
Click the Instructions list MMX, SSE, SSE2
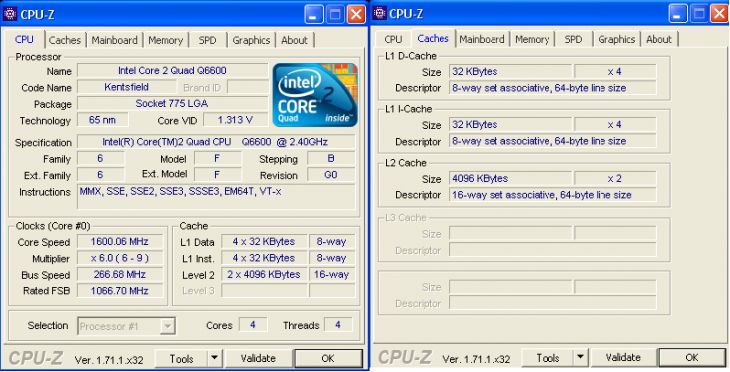point(216,197)
